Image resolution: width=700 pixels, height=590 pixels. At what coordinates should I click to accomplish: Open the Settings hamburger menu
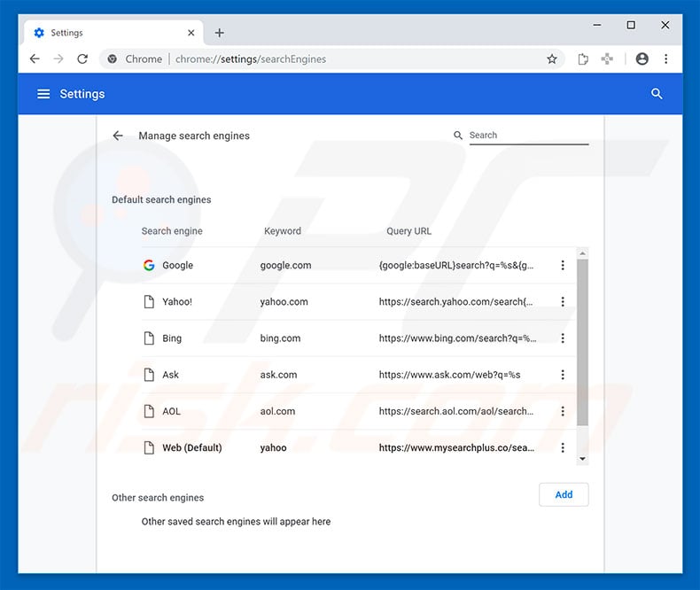coord(43,94)
